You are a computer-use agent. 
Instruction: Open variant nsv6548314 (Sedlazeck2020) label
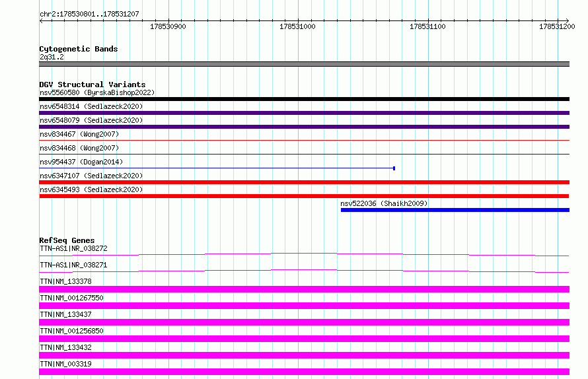pos(91,106)
